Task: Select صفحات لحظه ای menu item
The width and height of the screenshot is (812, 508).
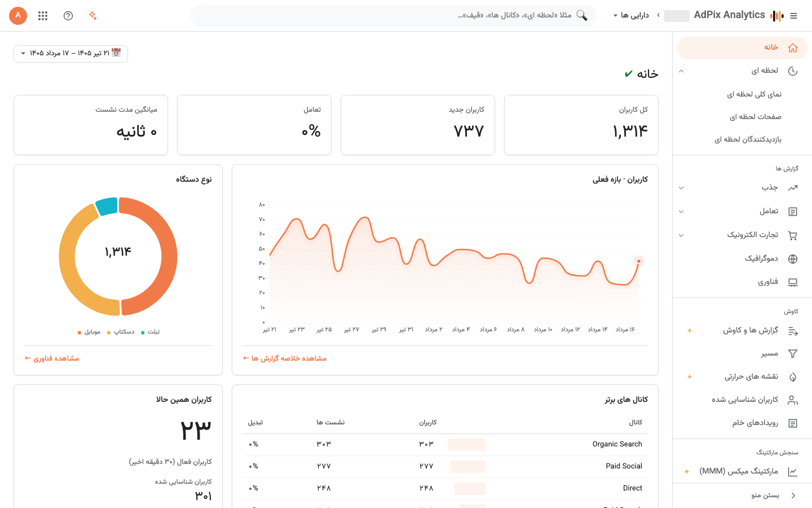Action: [x=742, y=117]
